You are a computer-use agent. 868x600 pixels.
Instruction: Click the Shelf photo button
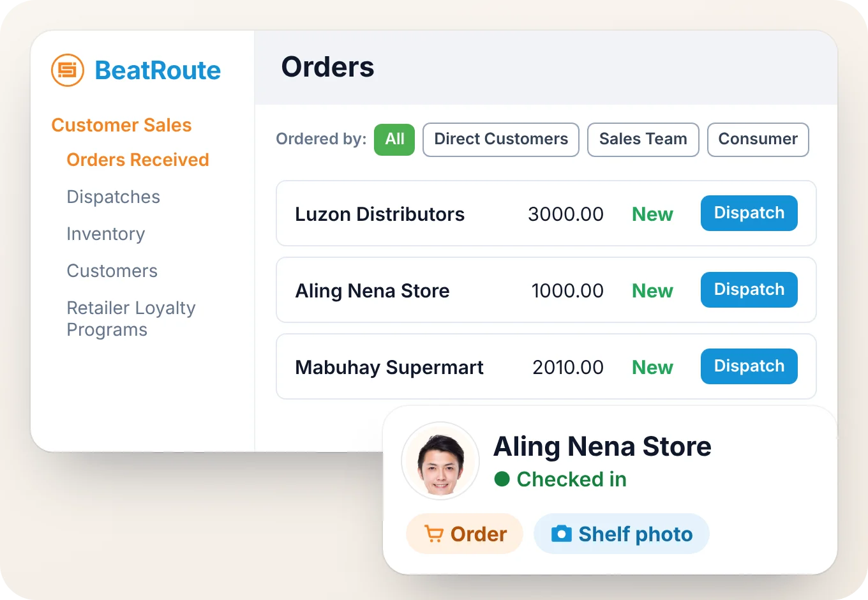(x=622, y=534)
